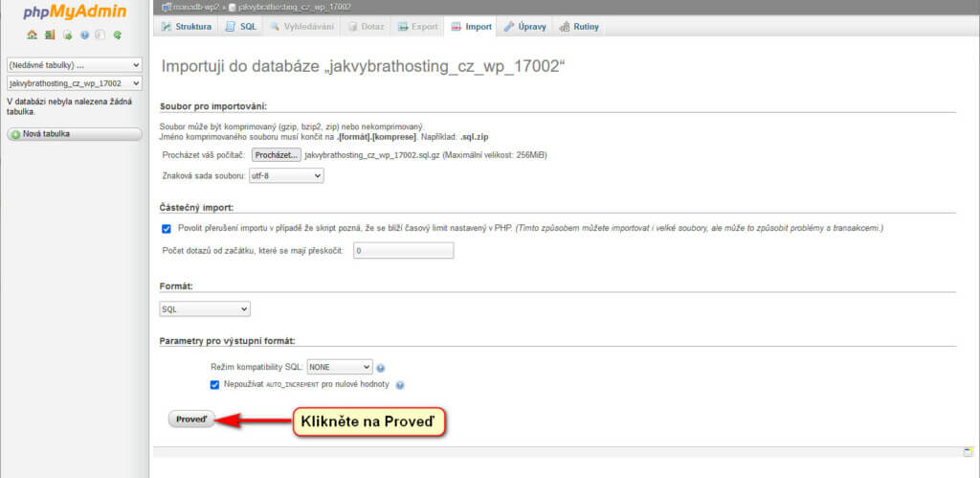
Task: Click the Home icon in the sidebar
Action: pyautogui.click(x=33, y=34)
